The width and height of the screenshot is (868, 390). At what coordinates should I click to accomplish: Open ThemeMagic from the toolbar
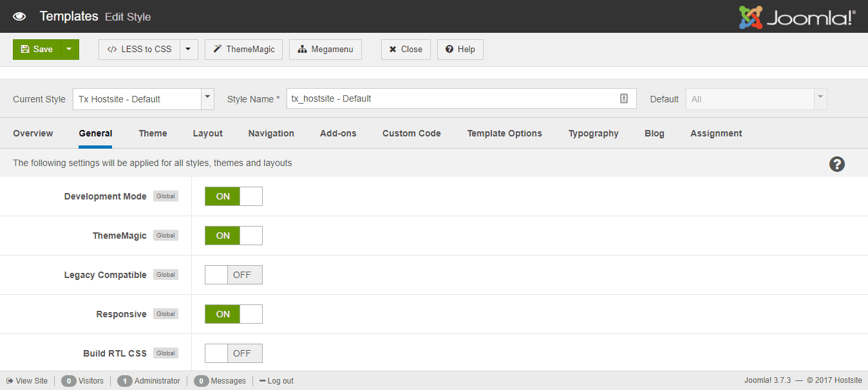coord(243,50)
